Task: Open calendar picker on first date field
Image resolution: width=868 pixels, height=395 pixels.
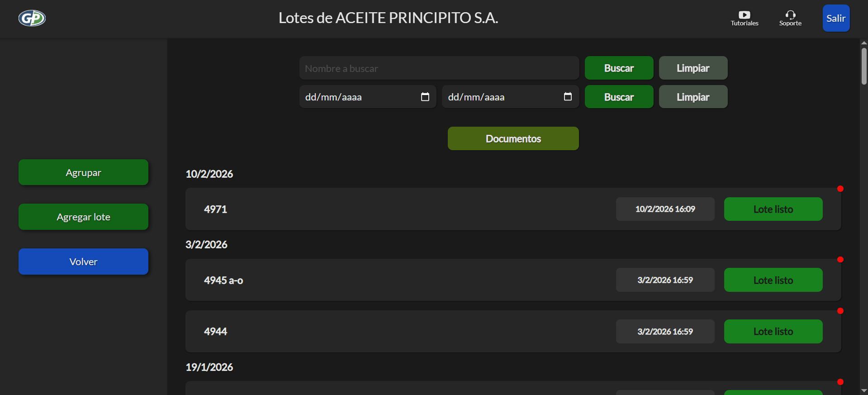Action: click(x=425, y=97)
